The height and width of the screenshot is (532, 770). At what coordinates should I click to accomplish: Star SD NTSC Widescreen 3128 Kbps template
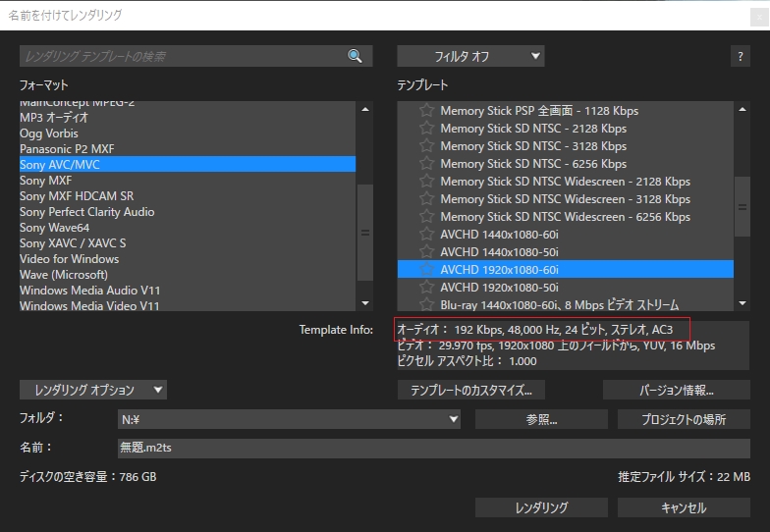tap(426, 198)
